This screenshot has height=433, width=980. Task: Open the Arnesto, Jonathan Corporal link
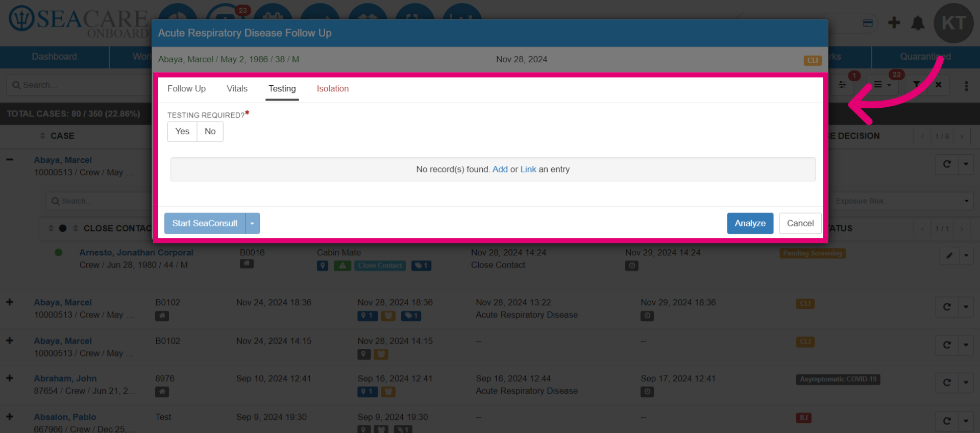click(136, 252)
